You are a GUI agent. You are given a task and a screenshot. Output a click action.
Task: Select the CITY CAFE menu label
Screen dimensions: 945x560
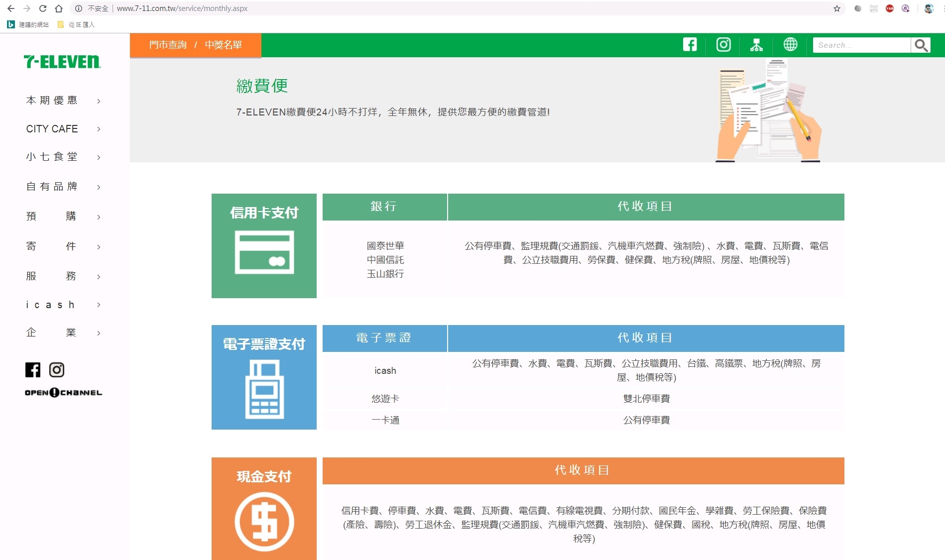pyautogui.click(x=52, y=129)
